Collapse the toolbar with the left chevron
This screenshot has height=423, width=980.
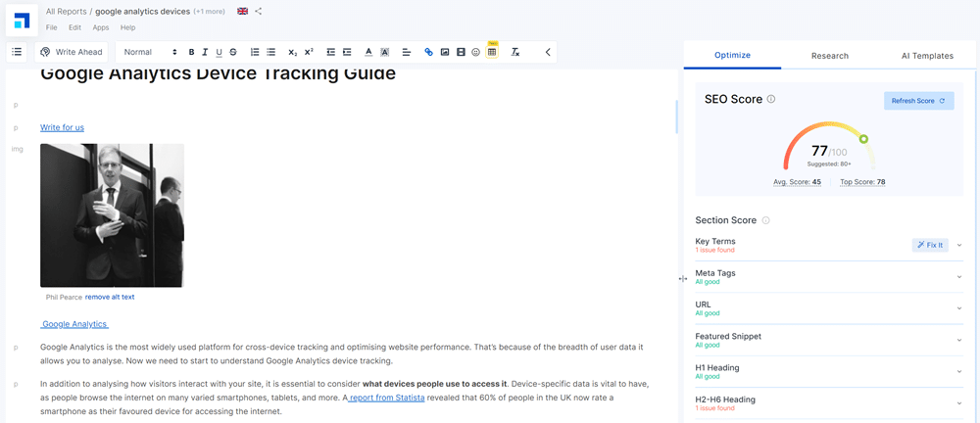click(x=548, y=52)
